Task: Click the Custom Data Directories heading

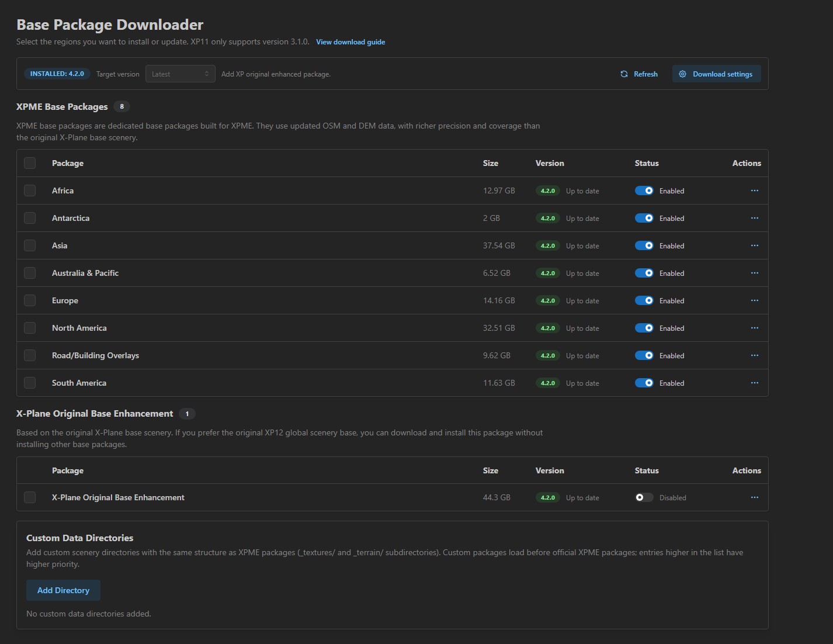Action: point(80,538)
